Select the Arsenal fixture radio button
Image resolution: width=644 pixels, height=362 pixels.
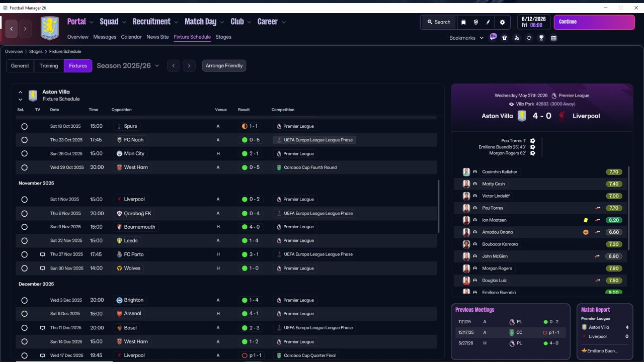click(24, 314)
